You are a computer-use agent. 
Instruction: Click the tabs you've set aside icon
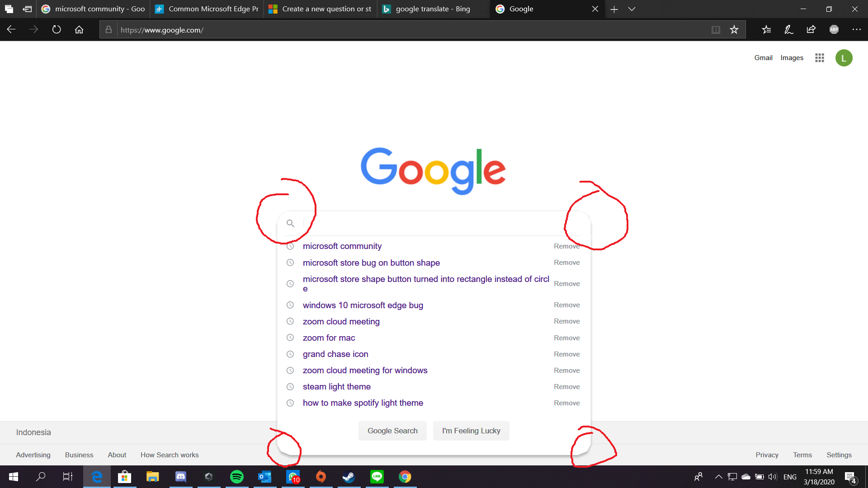tap(9, 9)
